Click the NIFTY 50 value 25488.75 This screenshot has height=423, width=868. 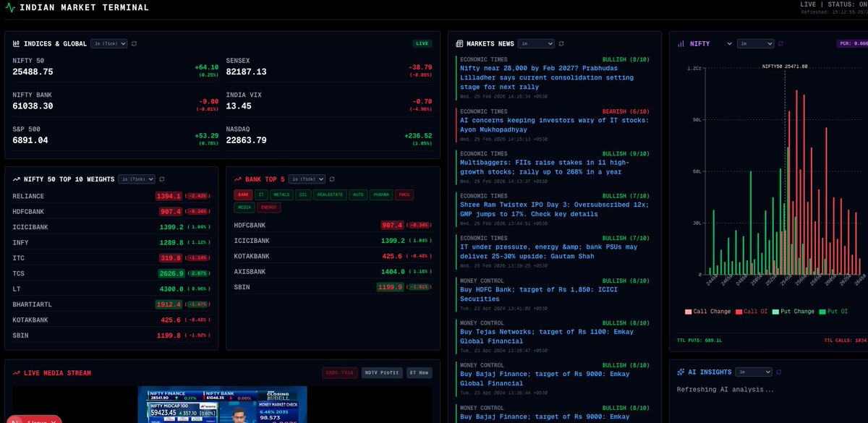(x=33, y=72)
